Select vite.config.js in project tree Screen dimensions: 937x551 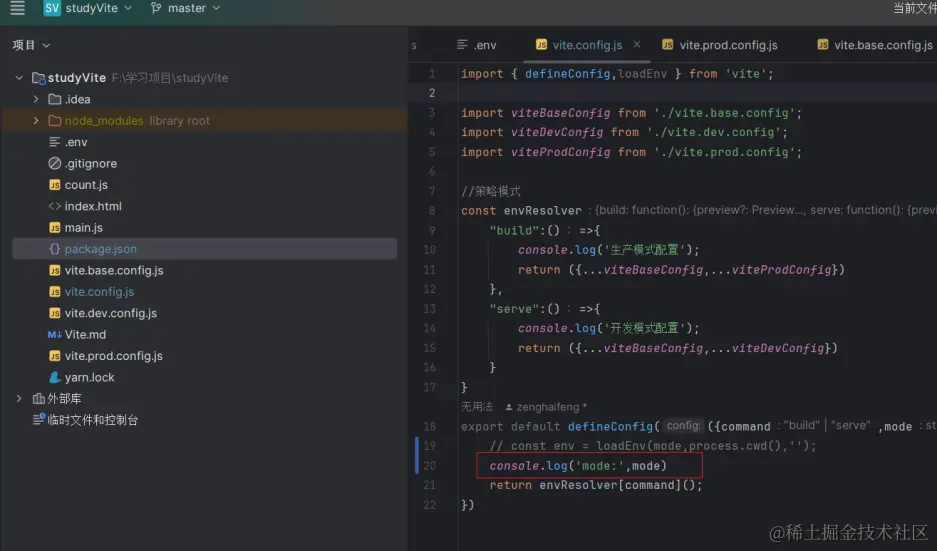pos(99,292)
